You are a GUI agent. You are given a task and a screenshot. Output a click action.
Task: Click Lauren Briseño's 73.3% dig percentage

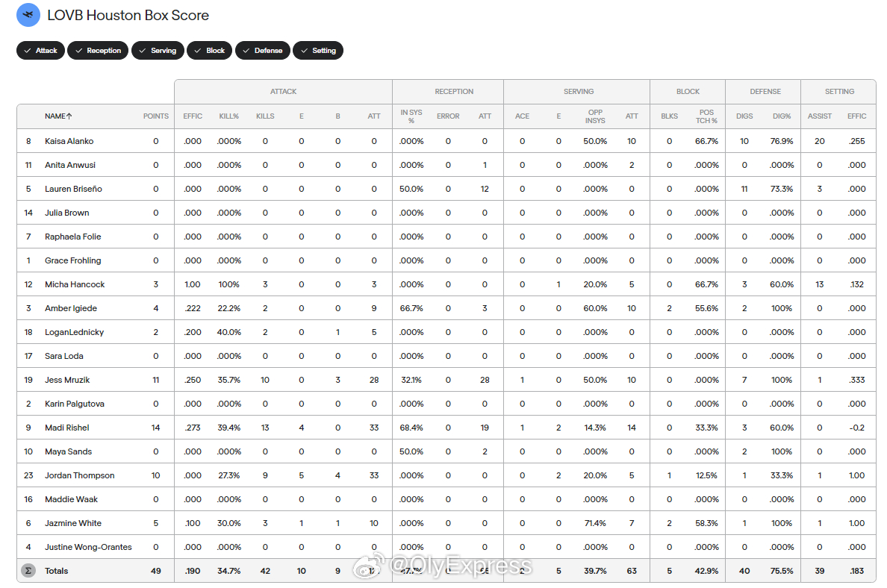click(x=782, y=189)
